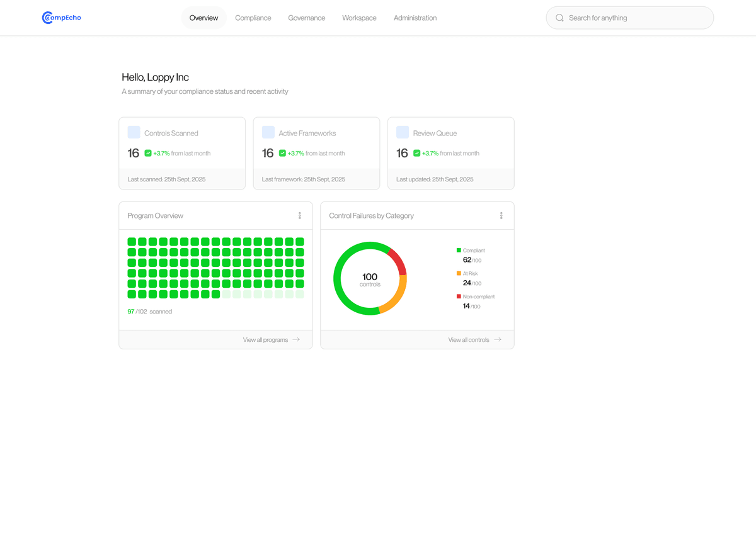Click the arrow icon beside View all controls

click(x=498, y=339)
